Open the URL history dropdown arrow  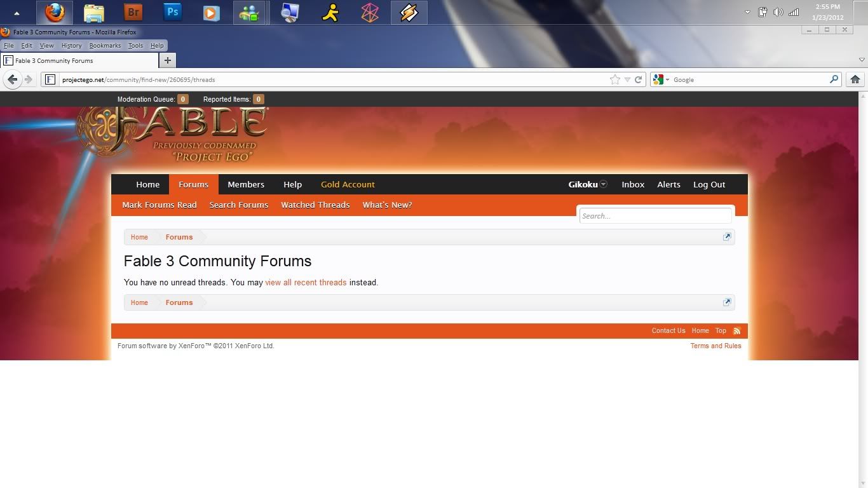pyautogui.click(x=627, y=79)
